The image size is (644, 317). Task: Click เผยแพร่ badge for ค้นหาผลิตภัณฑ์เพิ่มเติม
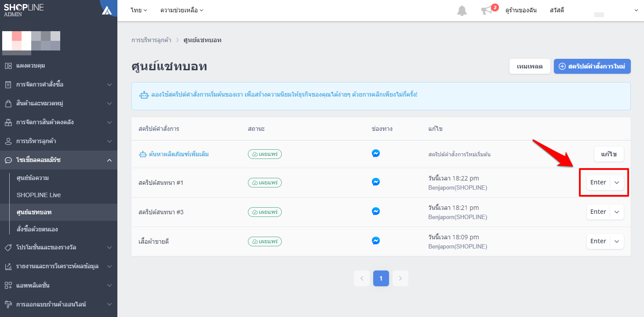tap(265, 154)
